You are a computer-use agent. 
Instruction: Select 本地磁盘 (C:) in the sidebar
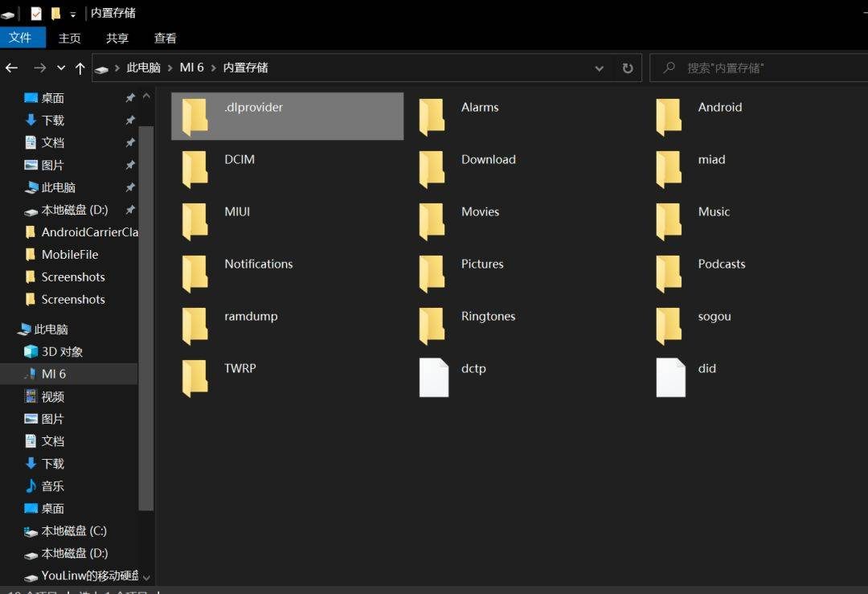click(x=74, y=531)
